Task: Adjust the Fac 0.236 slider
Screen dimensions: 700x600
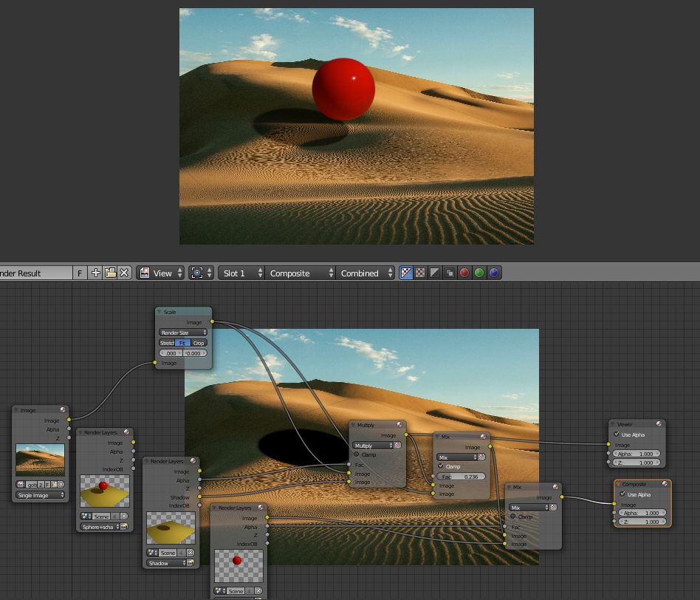Action: point(461,477)
